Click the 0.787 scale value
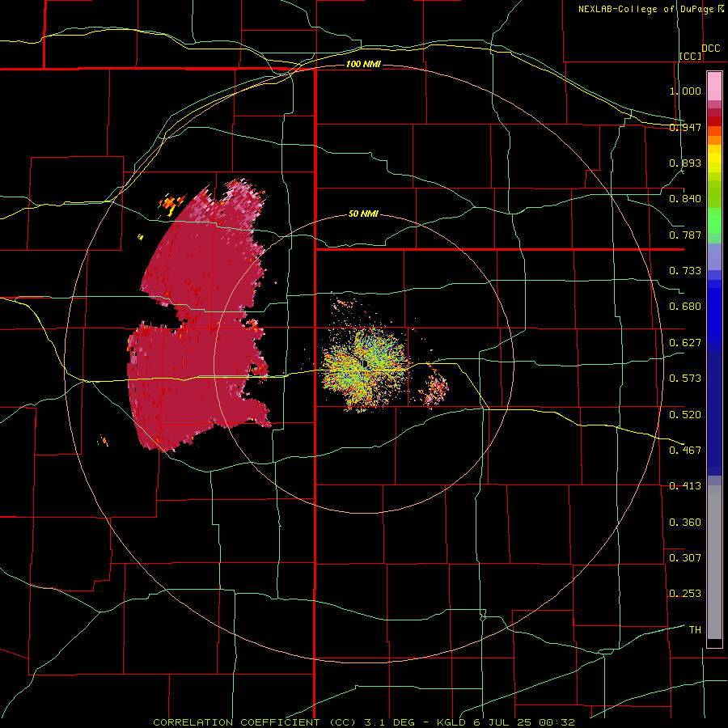728x728 pixels. coord(685,235)
